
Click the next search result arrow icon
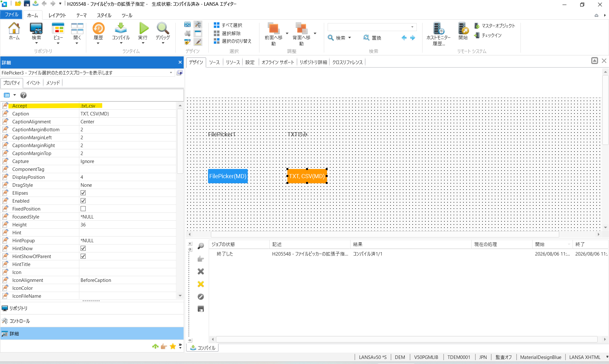pyautogui.click(x=413, y=38)
